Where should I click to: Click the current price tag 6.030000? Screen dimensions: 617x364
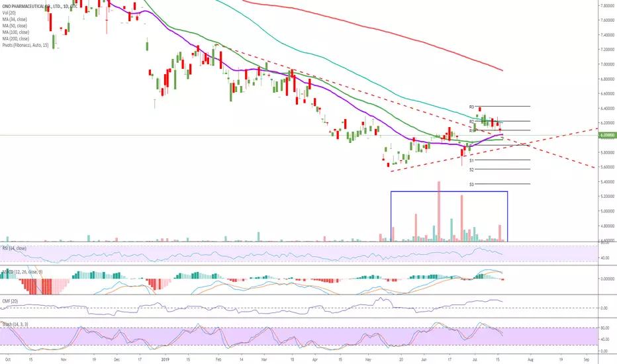[x=607, y=136]
